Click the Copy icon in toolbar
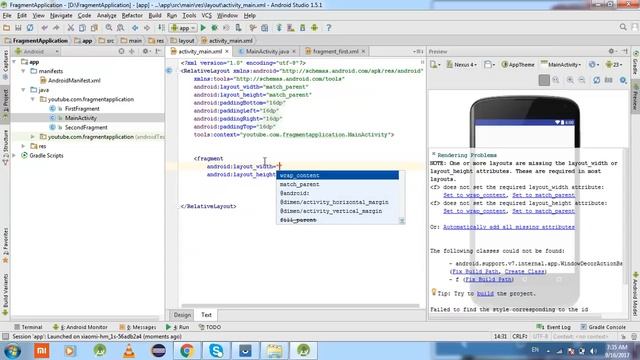The width and height of the screenshot is (640, 360). point(82,28)
